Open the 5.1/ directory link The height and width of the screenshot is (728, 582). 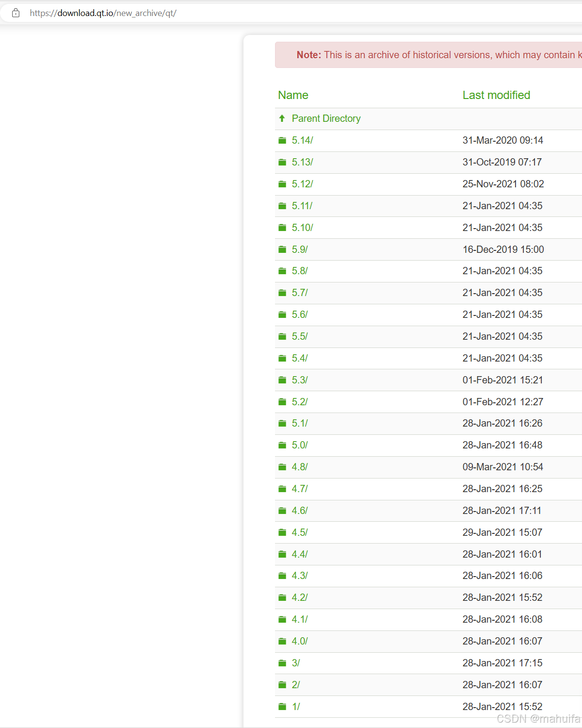(300, 423)
